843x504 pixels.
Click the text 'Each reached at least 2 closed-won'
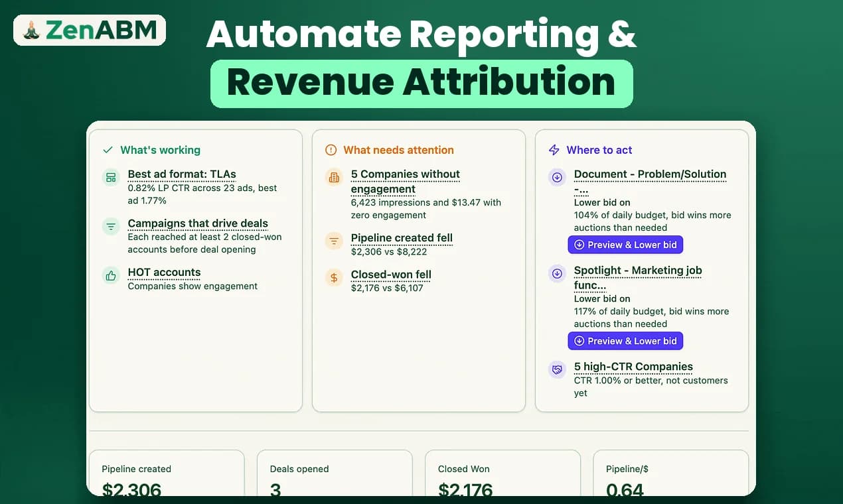coord(204,237)
